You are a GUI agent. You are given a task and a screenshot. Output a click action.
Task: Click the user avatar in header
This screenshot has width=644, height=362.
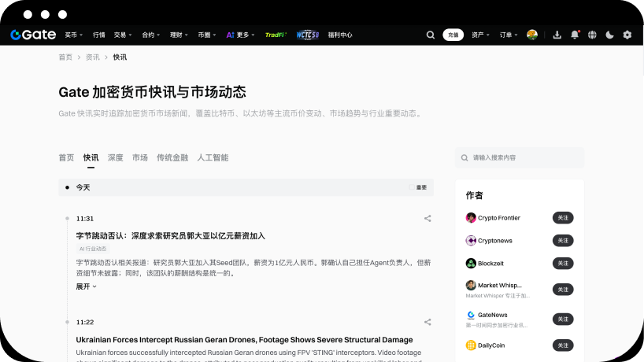(532, 35)
